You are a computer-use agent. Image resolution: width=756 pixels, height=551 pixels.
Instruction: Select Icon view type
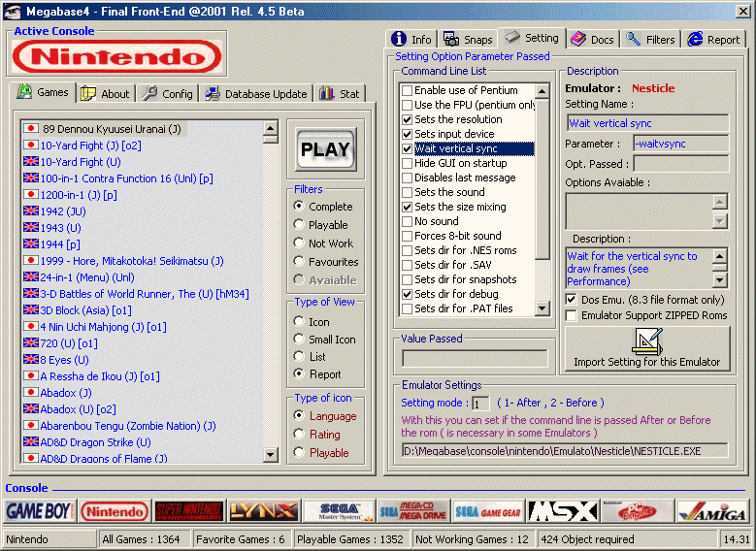coord(299,321)
